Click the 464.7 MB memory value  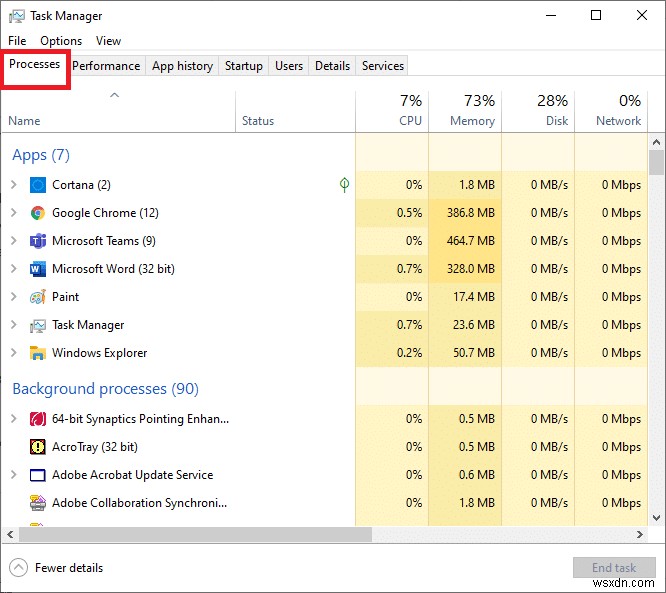coord(471,241)
